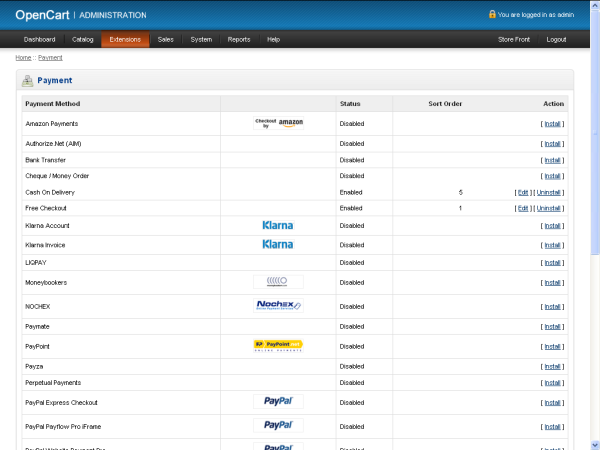The image size is (600, 450).
Task: Go to Store Front
Action: click(514, 39)
